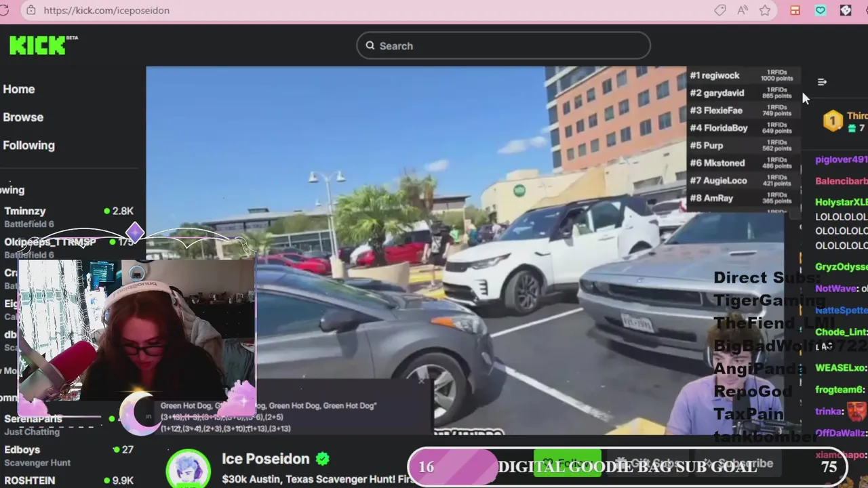Click the #2 garydavid leaderboard row
The height and width of the screenshot is (488, 868).
(742, 93)
